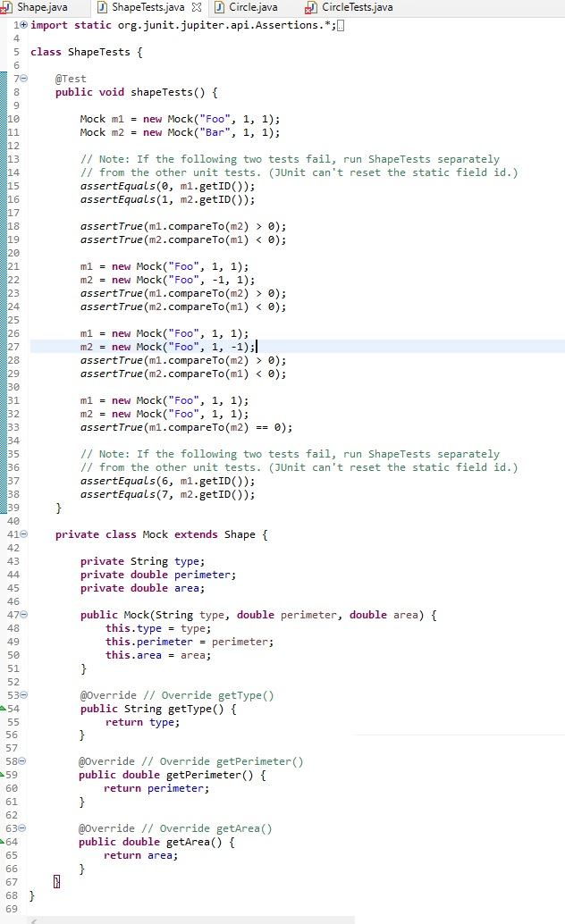Click 'public double getPerimeter() {' line

(173, 775)
